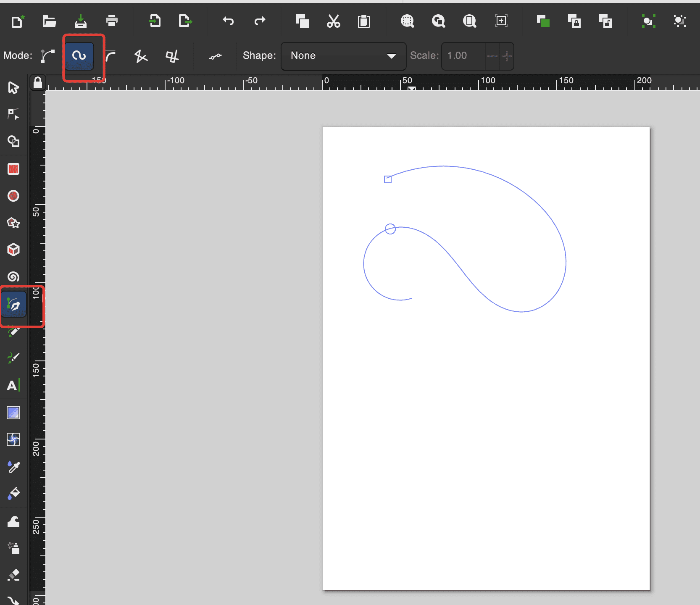The height and width of the screenshot is (605, 700).
Task: Select the Spray tool
Action: 13,548
